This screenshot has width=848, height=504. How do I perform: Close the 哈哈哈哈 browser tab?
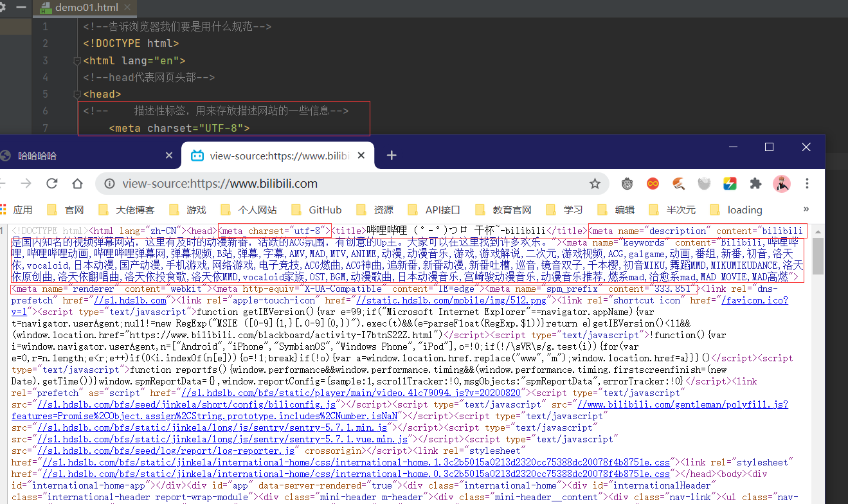(169, 156)
